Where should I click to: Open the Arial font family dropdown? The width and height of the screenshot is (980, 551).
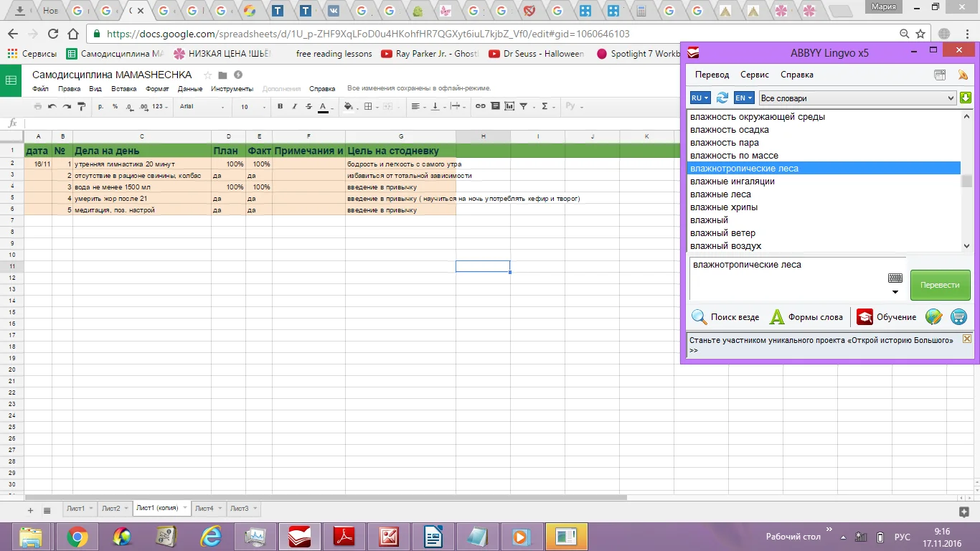(x=202, y=106)
